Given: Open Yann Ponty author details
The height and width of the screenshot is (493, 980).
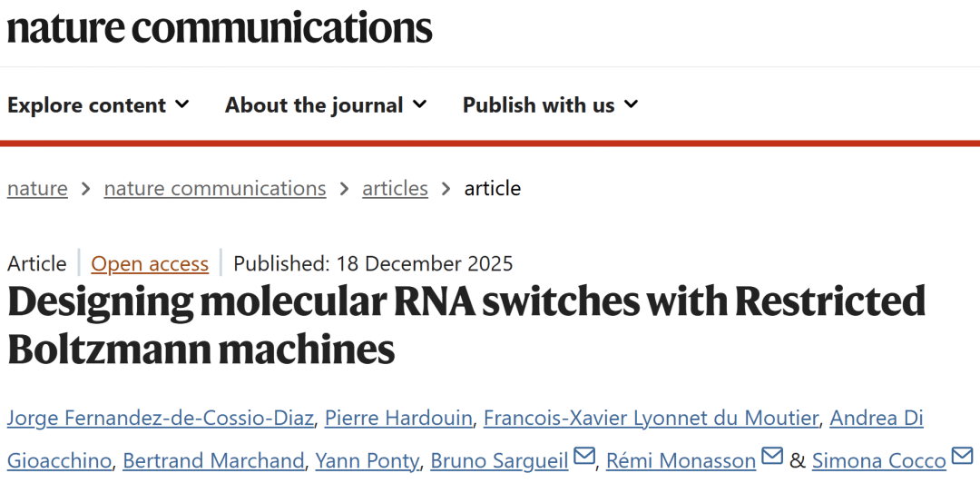Looking at the screenshot, I should click(367, 461).
